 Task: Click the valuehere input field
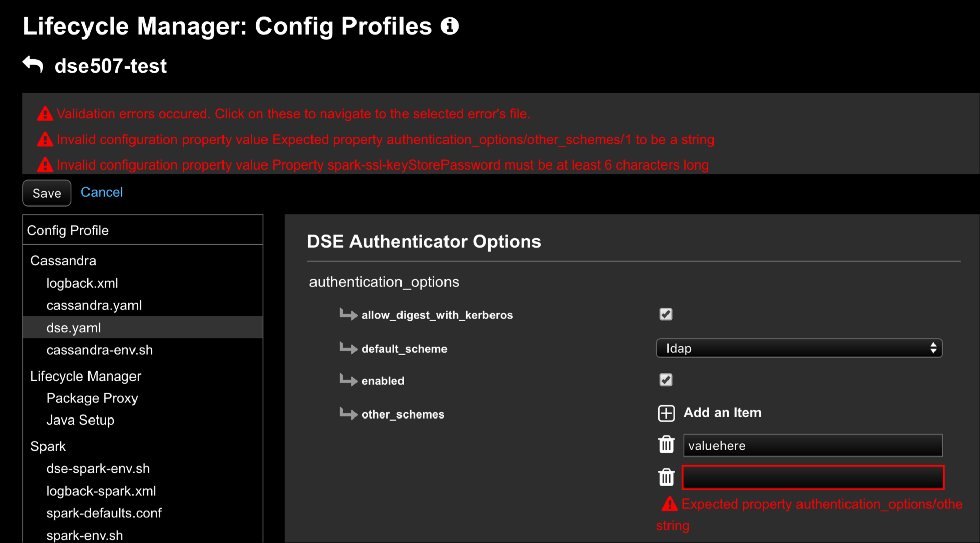812,445
